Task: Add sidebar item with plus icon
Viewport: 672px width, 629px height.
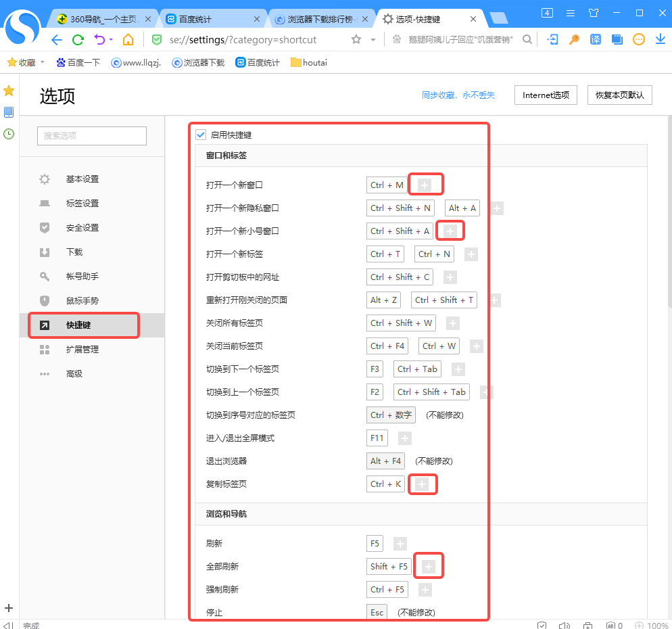Action: [x=9, y=608]
